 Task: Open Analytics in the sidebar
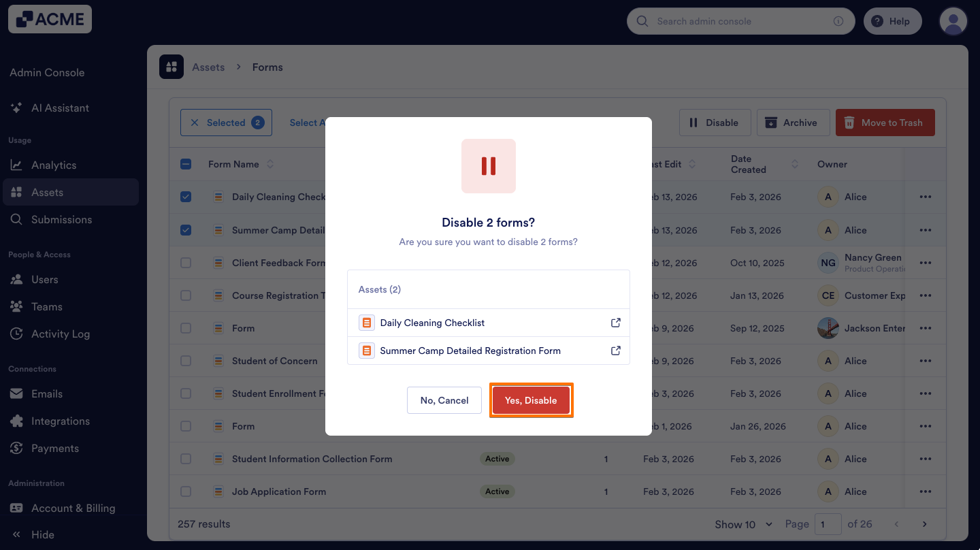point(54,165)
